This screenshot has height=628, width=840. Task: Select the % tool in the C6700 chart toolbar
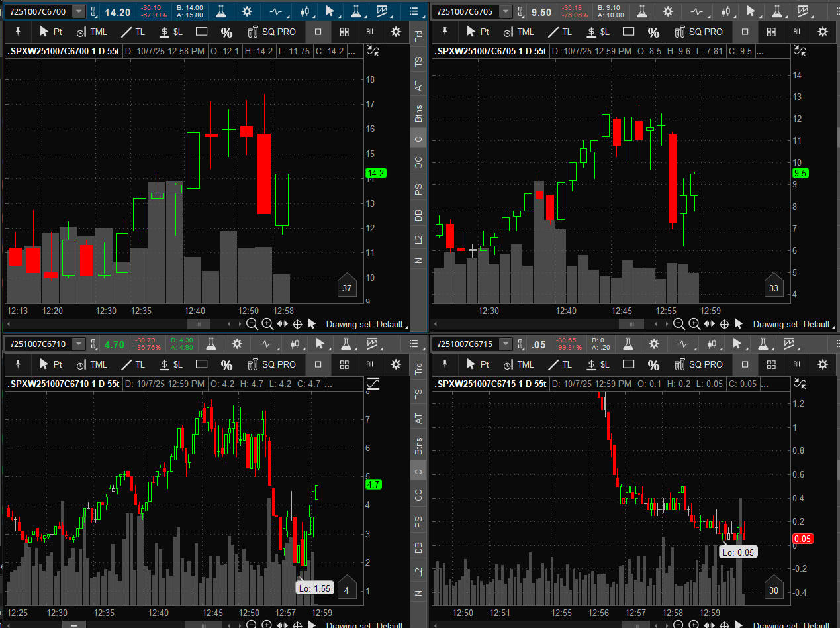click(226, 32)
